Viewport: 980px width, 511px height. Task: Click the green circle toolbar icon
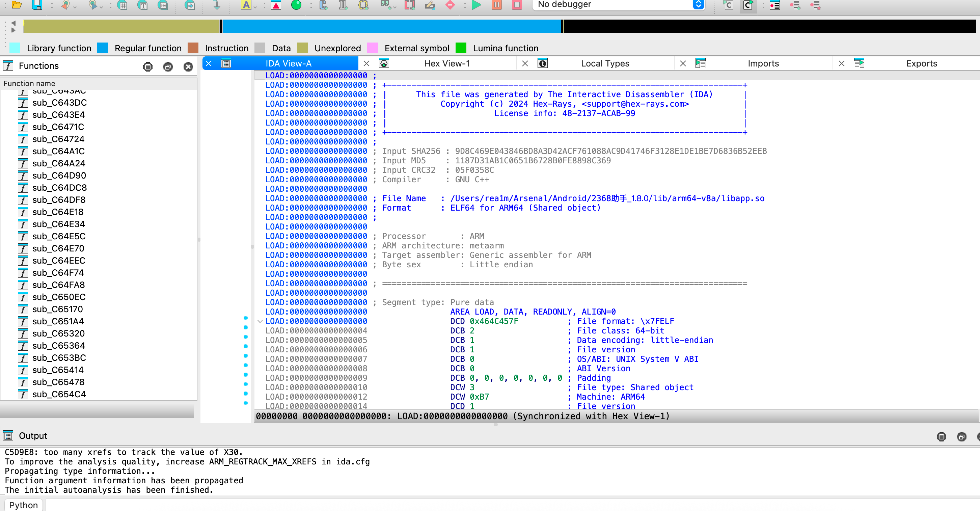coord(296,5)
